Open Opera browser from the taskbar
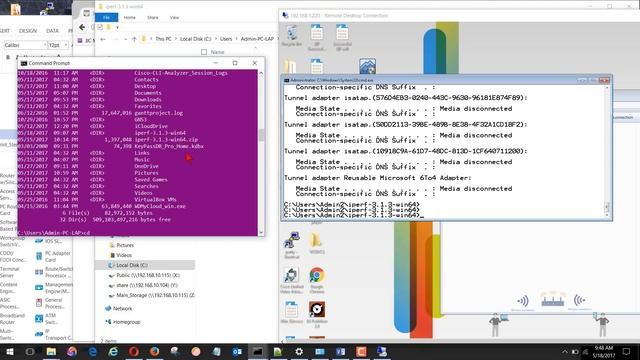This screenshot has height=360, width=640. point(134,351)
